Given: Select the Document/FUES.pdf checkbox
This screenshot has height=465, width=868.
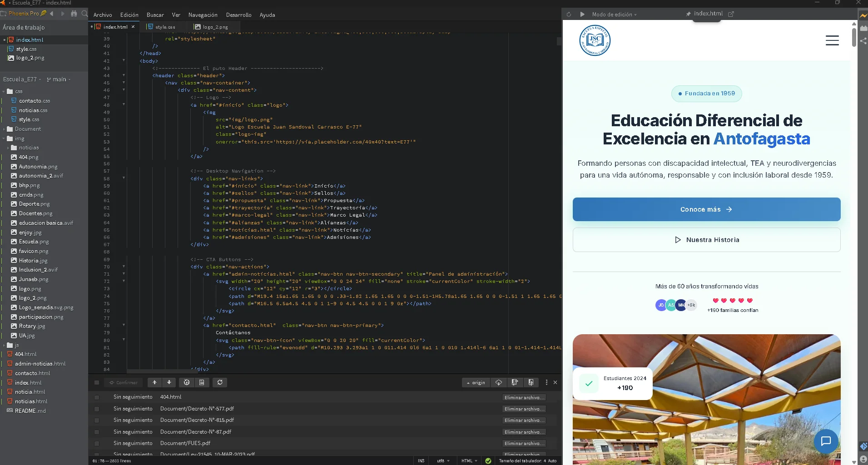Looking at the screenshot, I should click(x=97, y=444).
